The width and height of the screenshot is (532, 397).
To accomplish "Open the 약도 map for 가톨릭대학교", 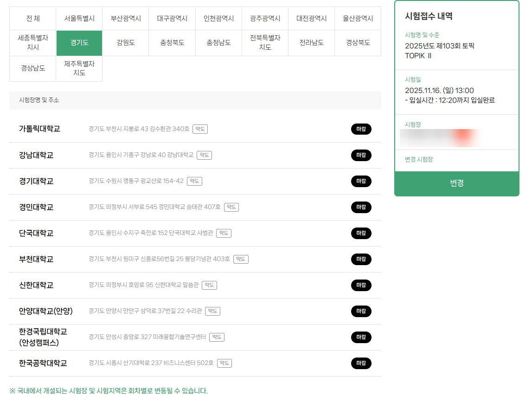I will (x=200, y=129).
